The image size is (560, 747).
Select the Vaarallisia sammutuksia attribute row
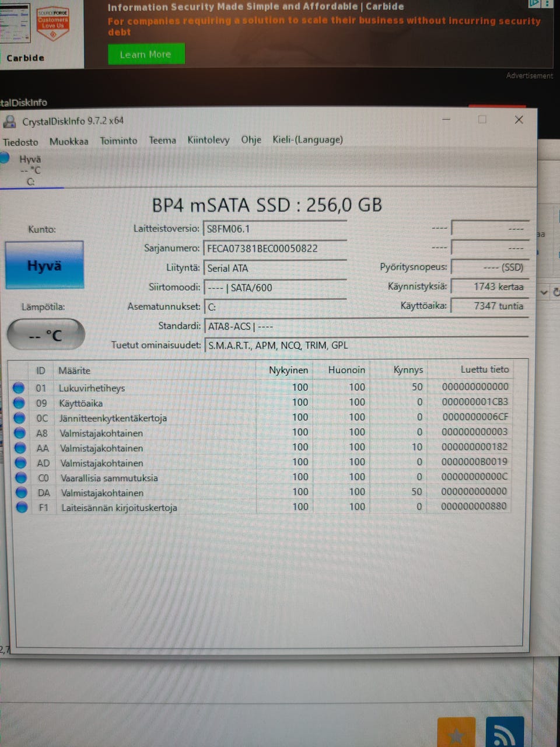pos(261,477)
